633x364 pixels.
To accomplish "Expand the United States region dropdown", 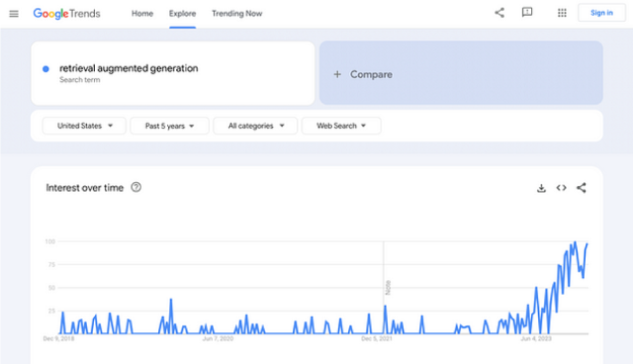I will coord(84,126).
